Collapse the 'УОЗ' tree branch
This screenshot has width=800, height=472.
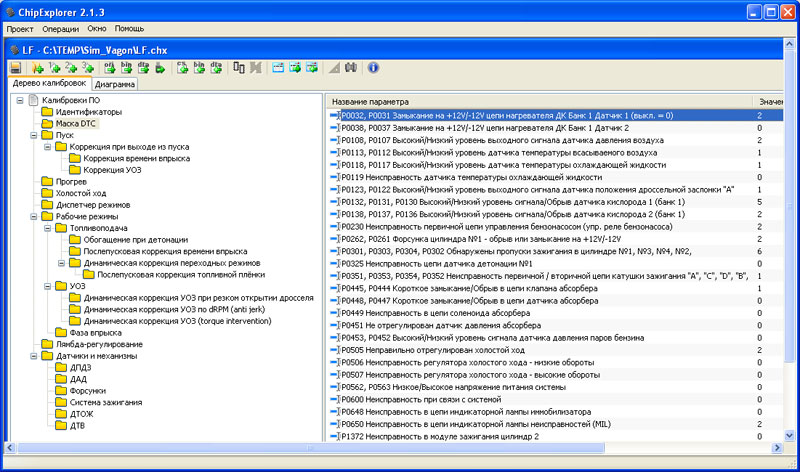[x=47, y=286]
